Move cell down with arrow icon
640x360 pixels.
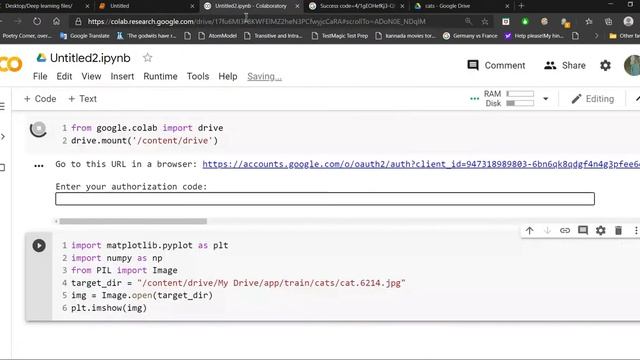pos(547,231)
